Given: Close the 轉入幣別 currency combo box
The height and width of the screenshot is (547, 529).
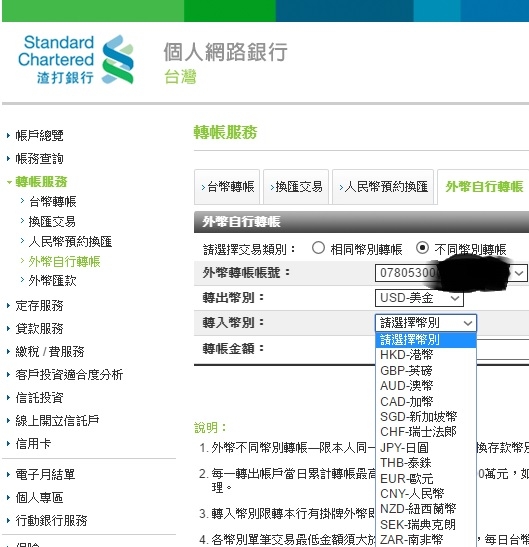Looking at the screenshot, I should (x=425, y=323).
